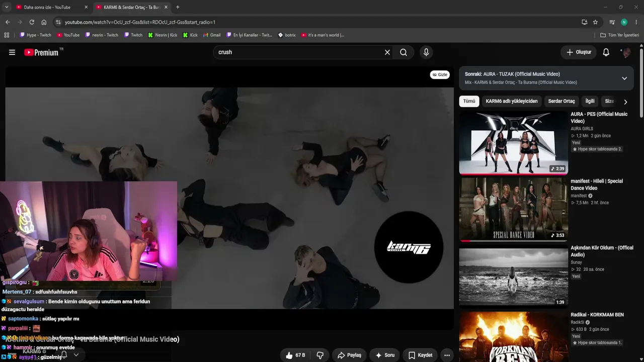Close the KARM6 & Serdar Ortaç tab
Screen dimensions: 644x362
pyautogui.click(x=166, y=7)
